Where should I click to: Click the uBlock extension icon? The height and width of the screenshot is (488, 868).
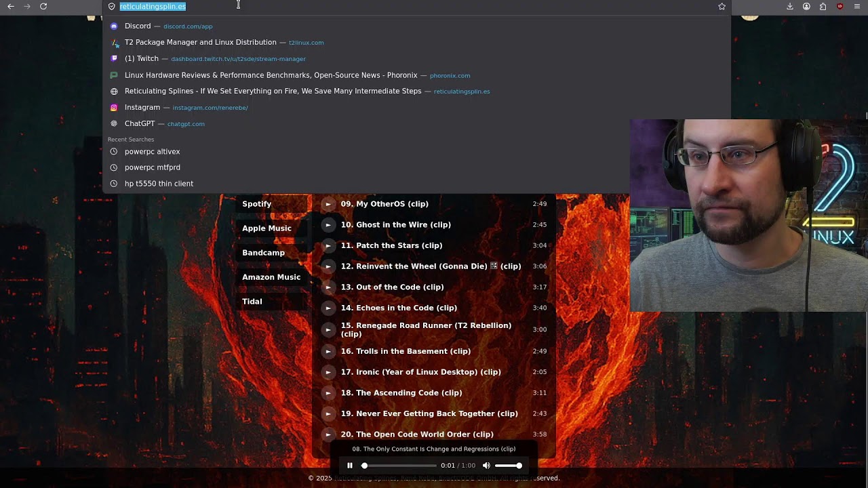point(840,6)
